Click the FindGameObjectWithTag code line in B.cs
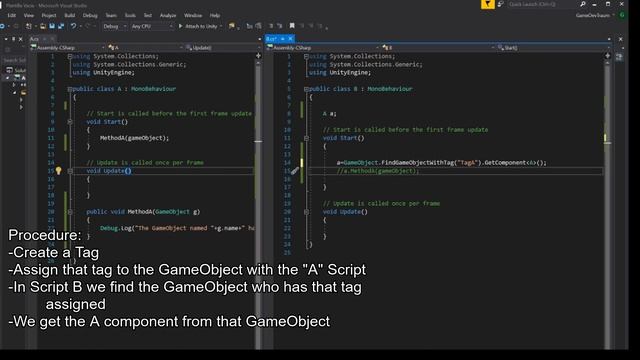Image resolution: width=640 pixels, height=360 pixels. [x=441, y=162]
